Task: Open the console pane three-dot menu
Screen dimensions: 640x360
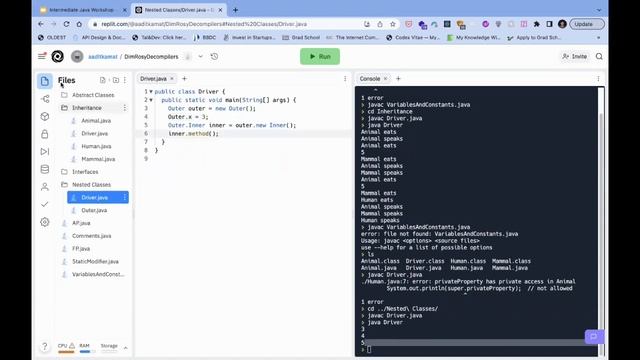Action: click(x=598, y=78)
